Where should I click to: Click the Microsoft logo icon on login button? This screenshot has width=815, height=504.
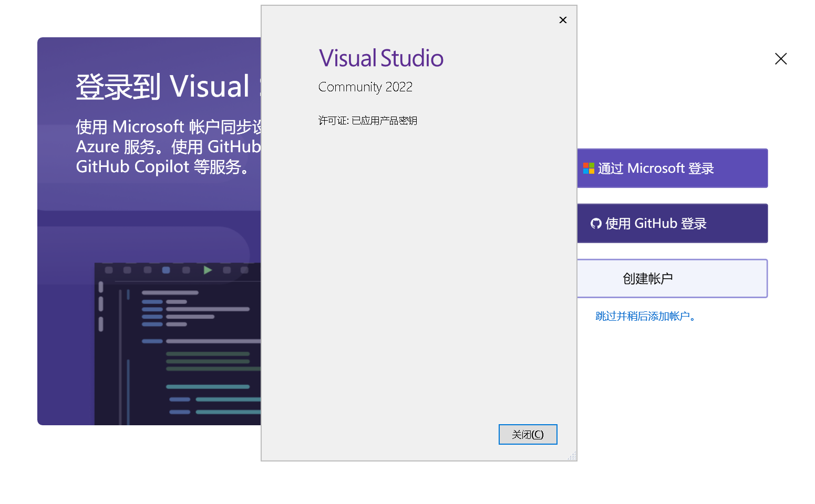point(589,168)
